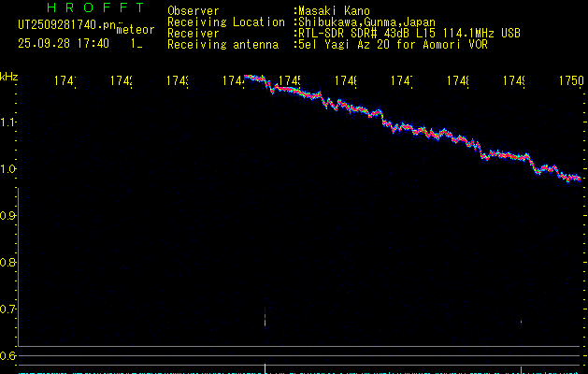588x374 pixels.
Task: Click the kHz axis unit label
Action: [9, 76]
